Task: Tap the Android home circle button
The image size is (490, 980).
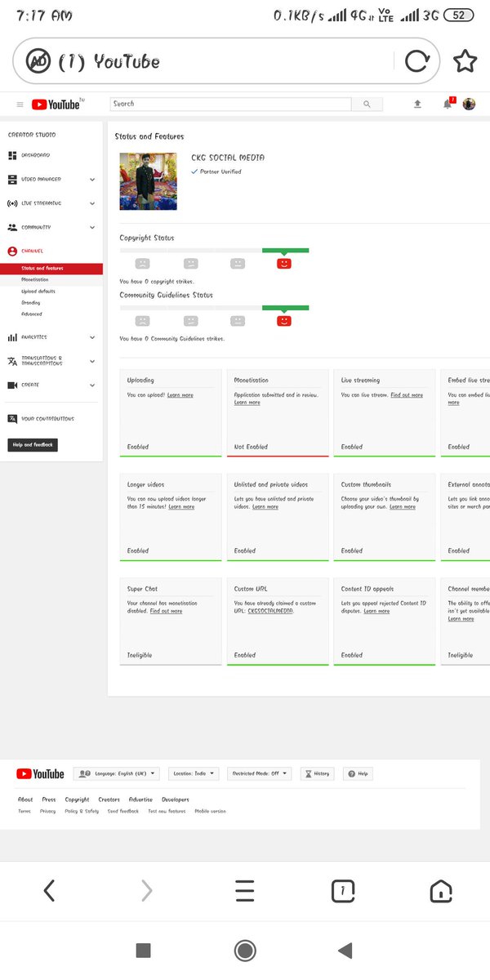Action: point(245,950)
